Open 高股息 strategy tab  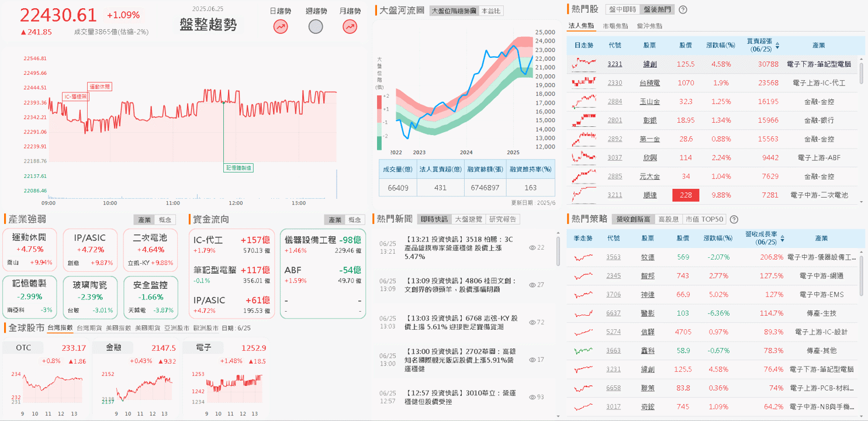tap(668, 219)
